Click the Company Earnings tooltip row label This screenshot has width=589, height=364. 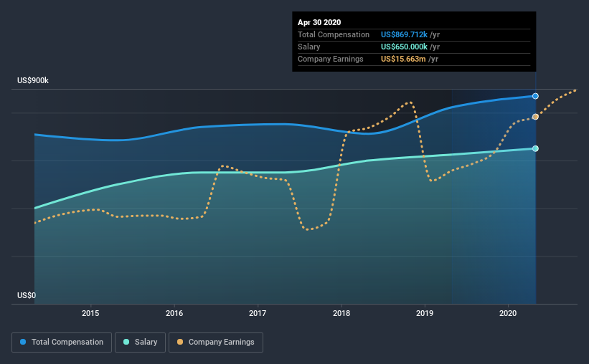tap(331, 59)
